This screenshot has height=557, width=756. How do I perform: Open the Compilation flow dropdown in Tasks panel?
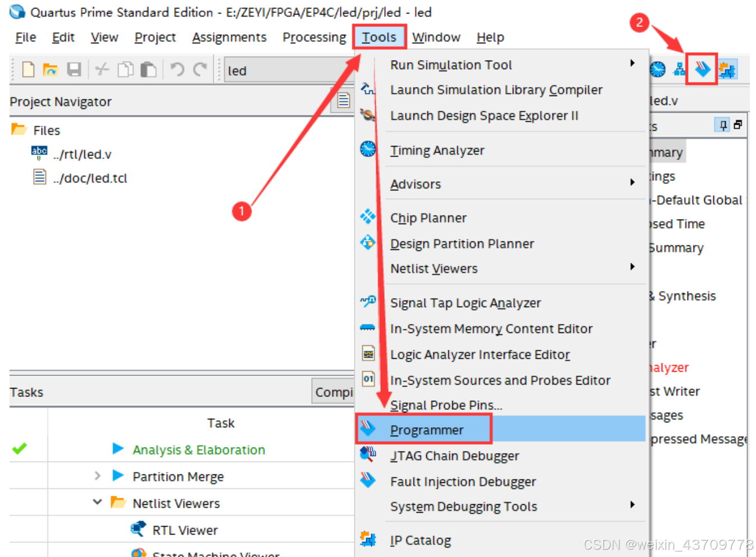[x=333, y=391]
